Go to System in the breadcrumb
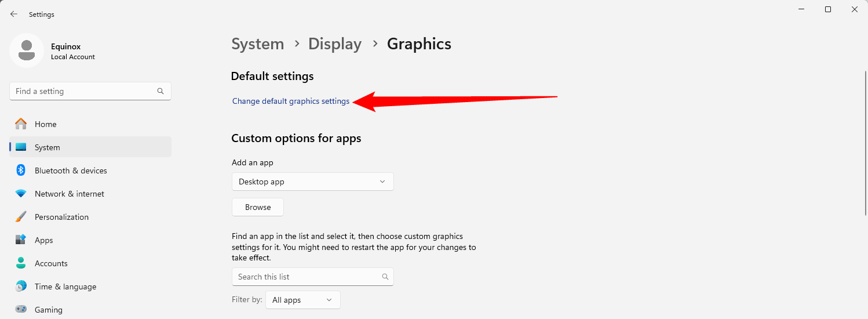 [258, 43]
